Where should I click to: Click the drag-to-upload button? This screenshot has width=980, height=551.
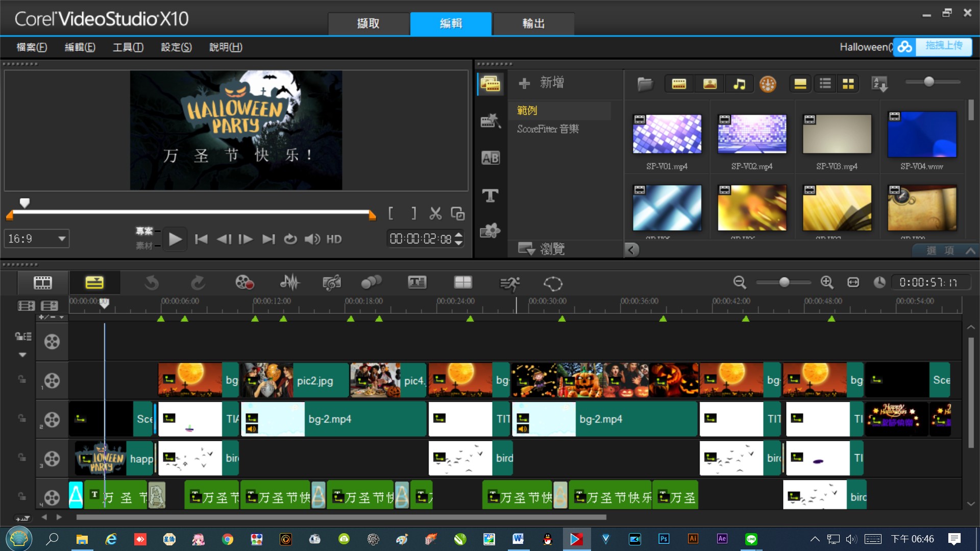tap(933, 46)
